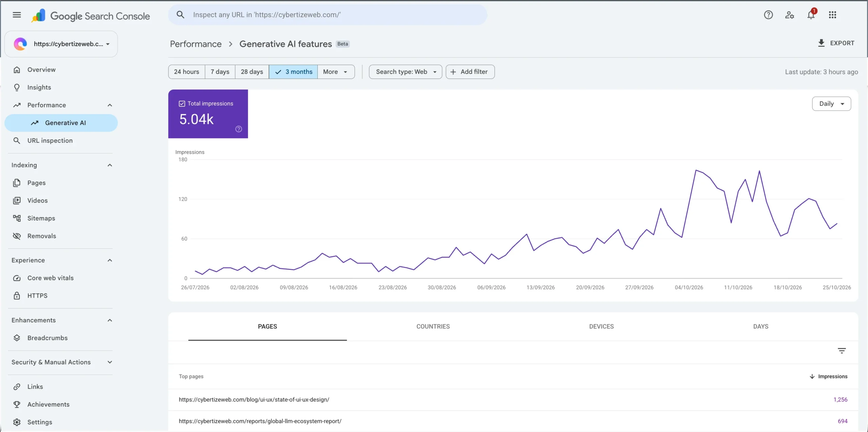Sort by the Impressions column header

pyautogui.click(x=828, y=376)
